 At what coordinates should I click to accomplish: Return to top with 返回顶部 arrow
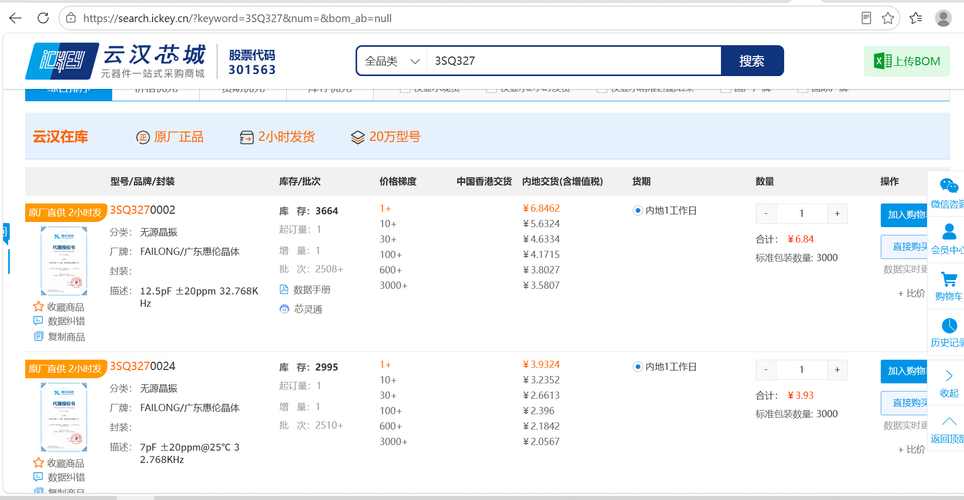[x=947, y=429]
